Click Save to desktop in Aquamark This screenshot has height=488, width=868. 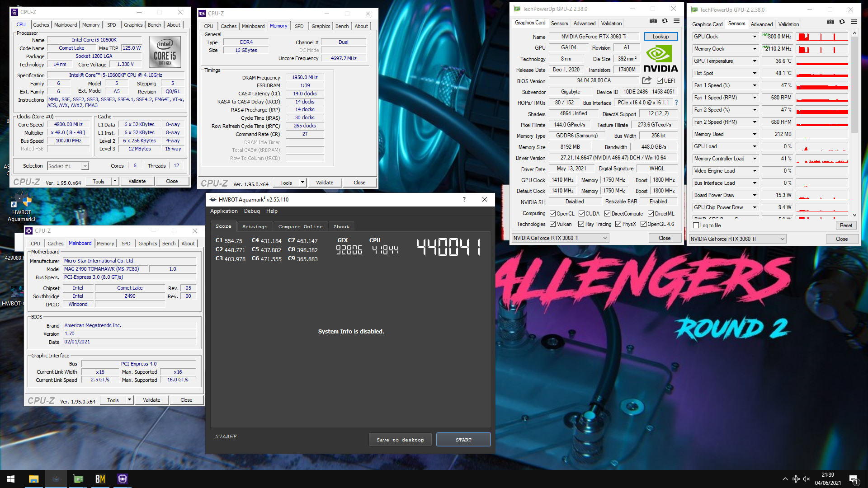pos(400,440)
